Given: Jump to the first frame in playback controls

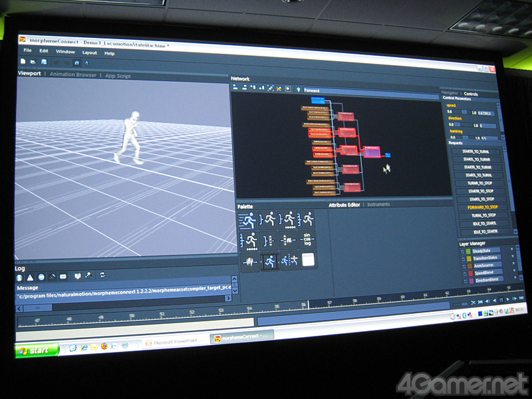Looking at the screenshot, I should point(480,302).
